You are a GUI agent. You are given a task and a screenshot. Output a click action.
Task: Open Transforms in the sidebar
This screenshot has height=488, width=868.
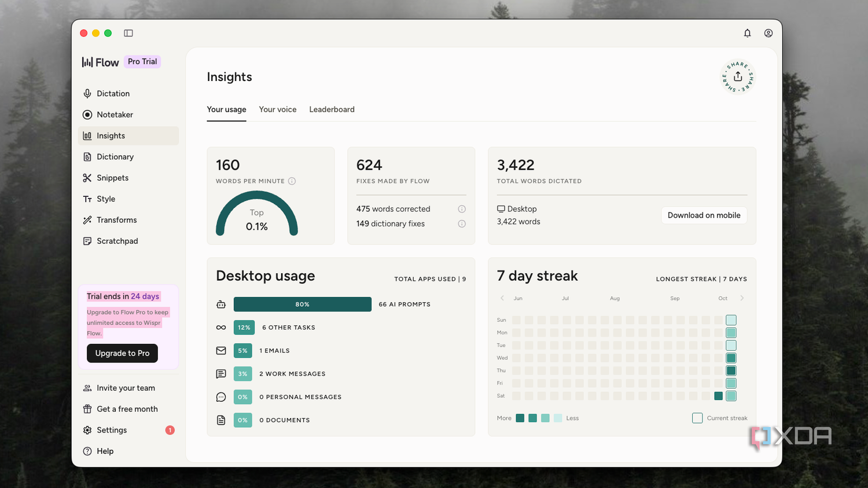(128, 220)
